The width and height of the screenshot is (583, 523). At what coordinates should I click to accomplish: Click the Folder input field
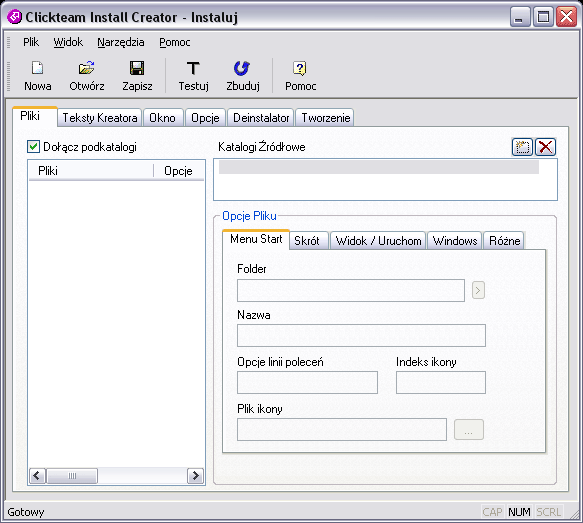pyautogui.click(x=351, y=290)
